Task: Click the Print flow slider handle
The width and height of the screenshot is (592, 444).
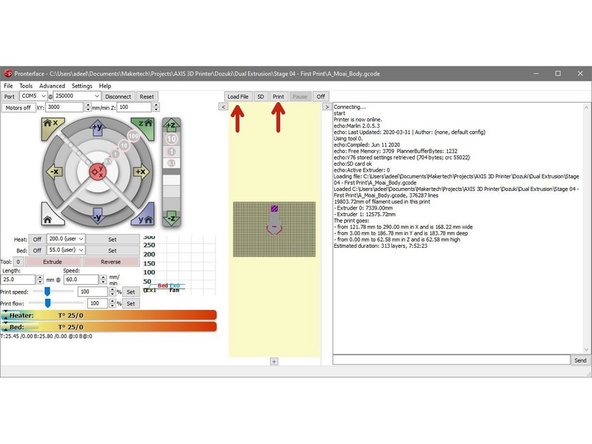Action: tap(48, 303)
